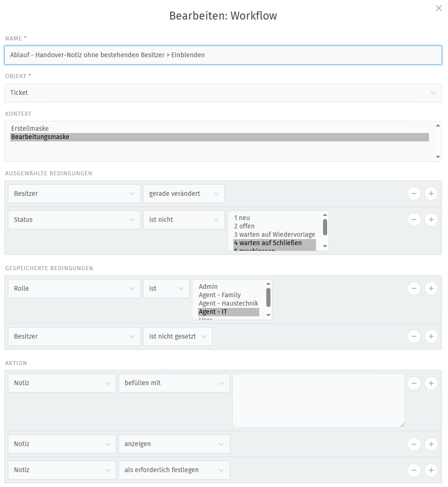Select Admin in the Rolle list
Screen dimensions: 448x487
pyautogui.click(x=208, y=287)
